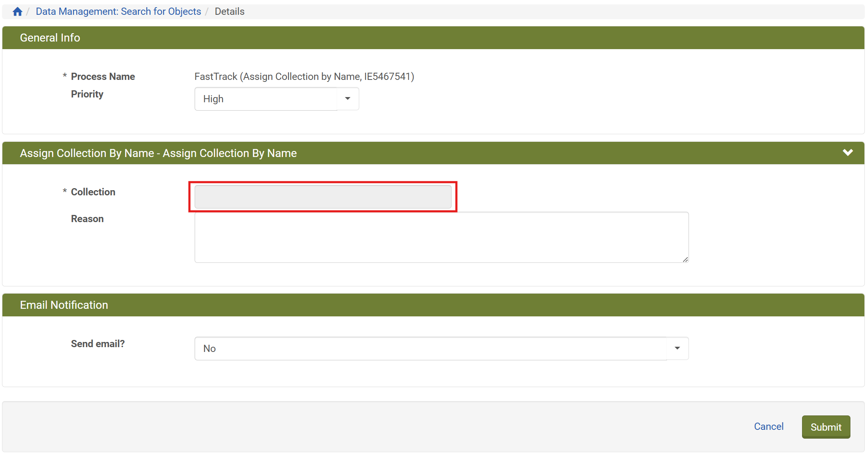Open the Priority dropdown showing High
Image resolution: width=868 pixels, height=455 pixels.
pos(266,99)
